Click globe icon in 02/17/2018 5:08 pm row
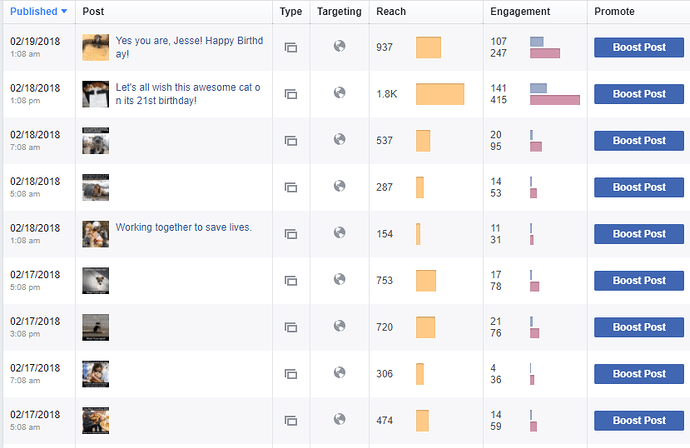690x448 pixels. [x=339, y=279]
